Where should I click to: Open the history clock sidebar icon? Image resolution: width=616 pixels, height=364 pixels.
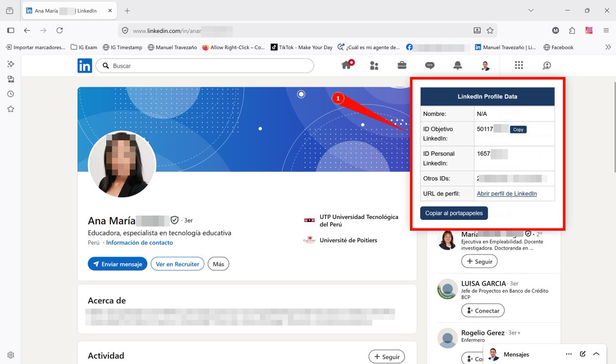point(10,94)
